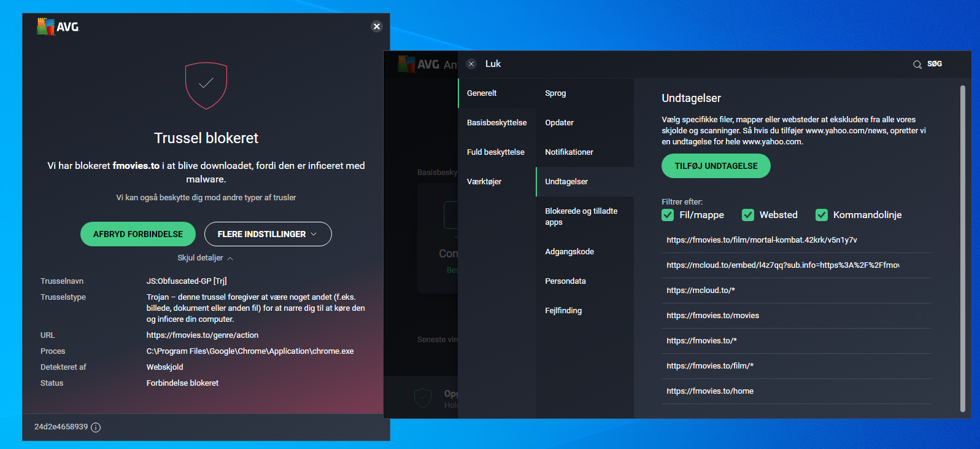Click the threat ID 24d2e4658939

pyautogui.click(x=61, y=427)
